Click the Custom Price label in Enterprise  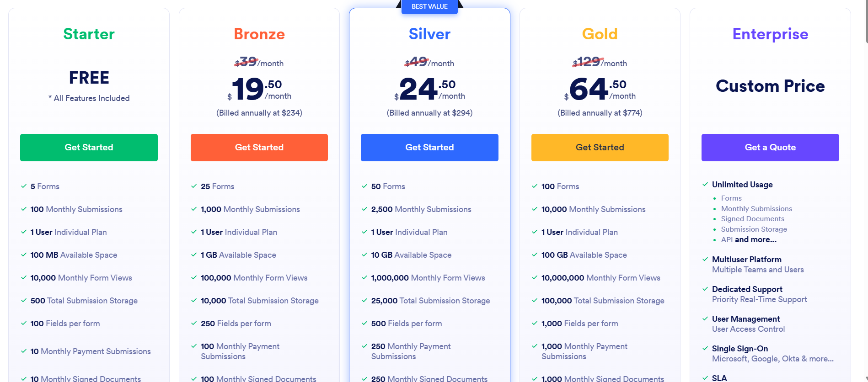[770, 86]
